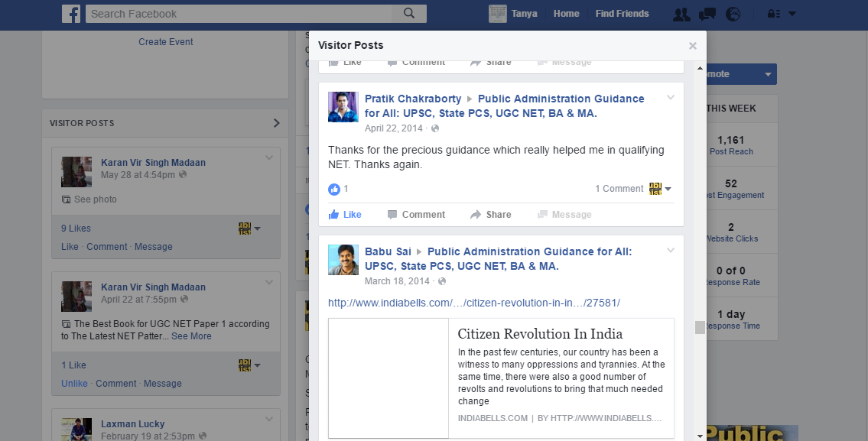Screen dimensions: 868x441
Task: Click the April 22, 2014 timestamp
Action: pos(394,128)
